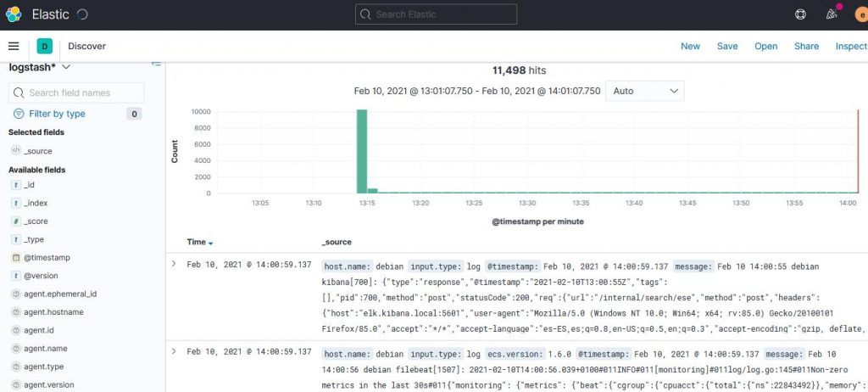The width and height of the screenshot is (868, 392).
Task: Click the agent.type field icon
Action: pos(16,367)
